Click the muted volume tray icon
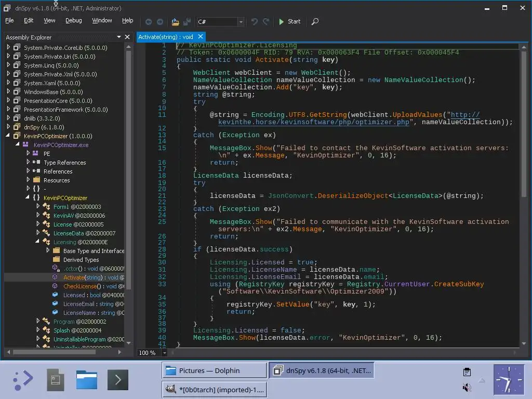 coord(467,387)
